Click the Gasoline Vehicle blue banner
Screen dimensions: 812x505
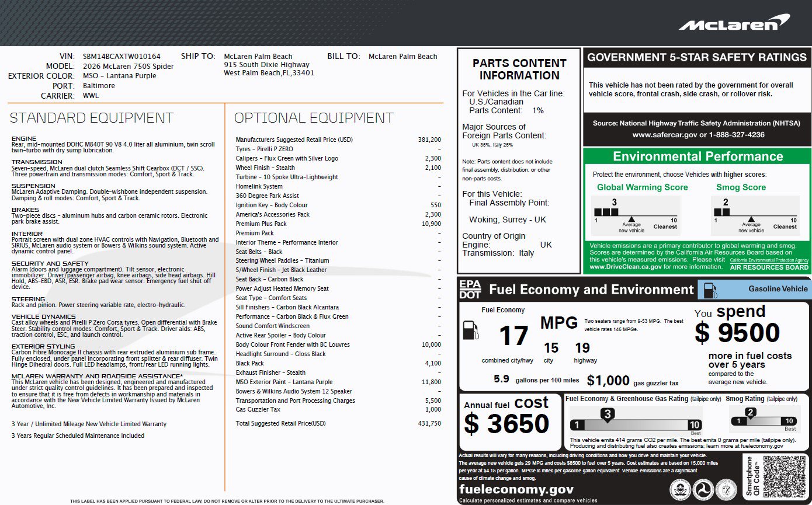click(754, 289)
